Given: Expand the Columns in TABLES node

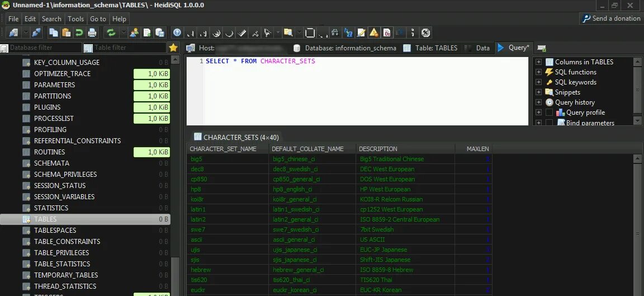Looking at the screenshot, I should pos(538,62).
